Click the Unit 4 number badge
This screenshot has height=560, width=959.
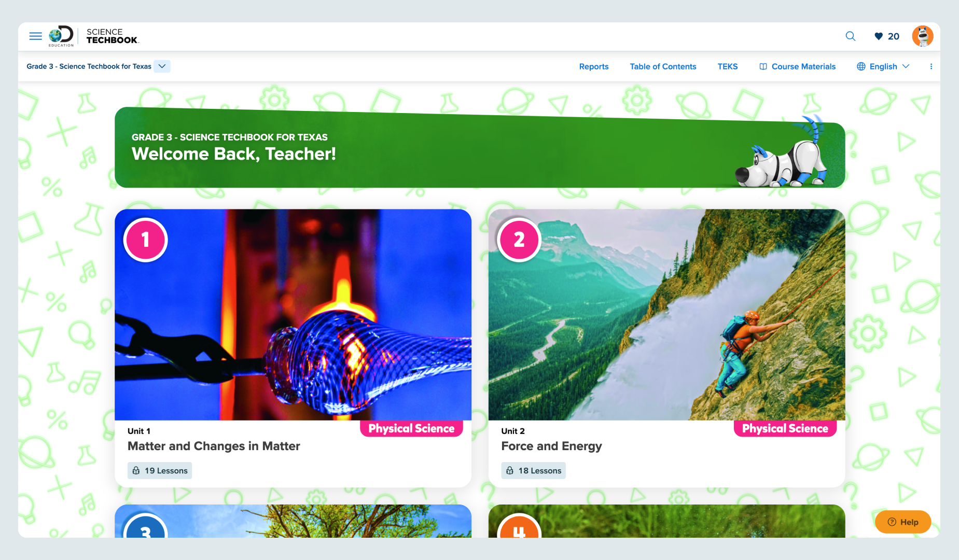(x=519, y=526)
